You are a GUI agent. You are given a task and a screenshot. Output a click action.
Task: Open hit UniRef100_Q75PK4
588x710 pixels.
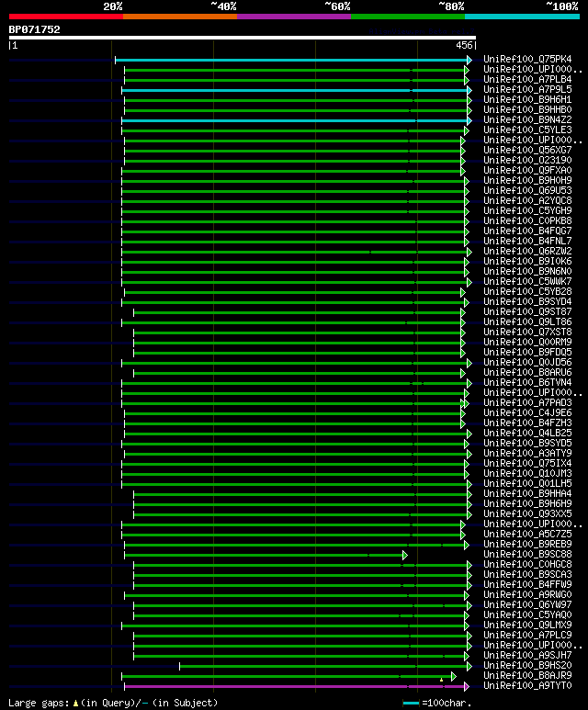(x=527, y=60)
